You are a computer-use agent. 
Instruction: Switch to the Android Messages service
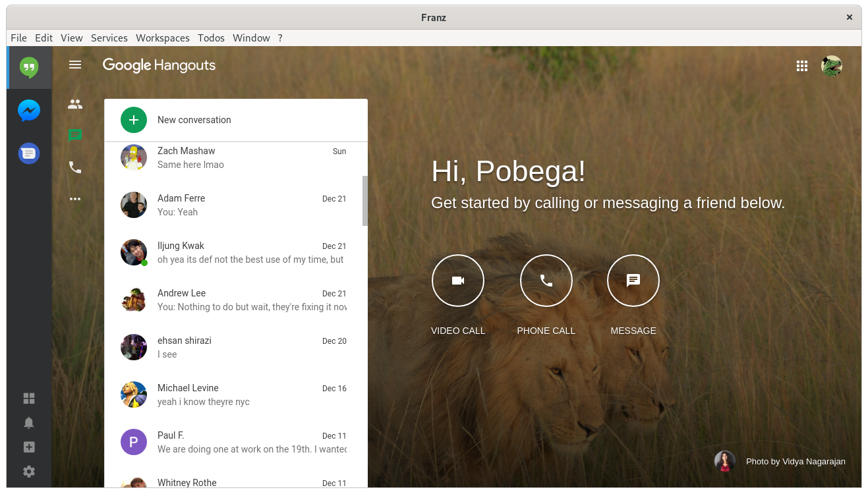pyautogui.click(x=28, y=153)
